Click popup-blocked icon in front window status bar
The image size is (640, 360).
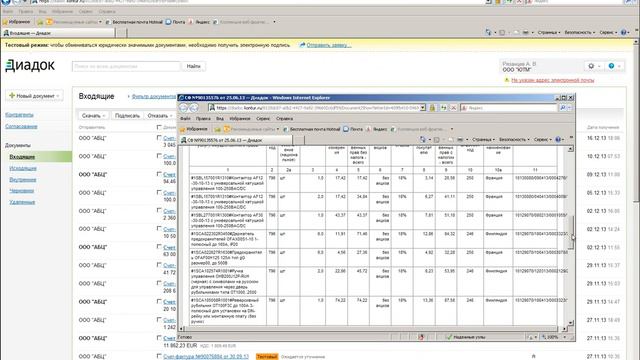click(421, 337)
